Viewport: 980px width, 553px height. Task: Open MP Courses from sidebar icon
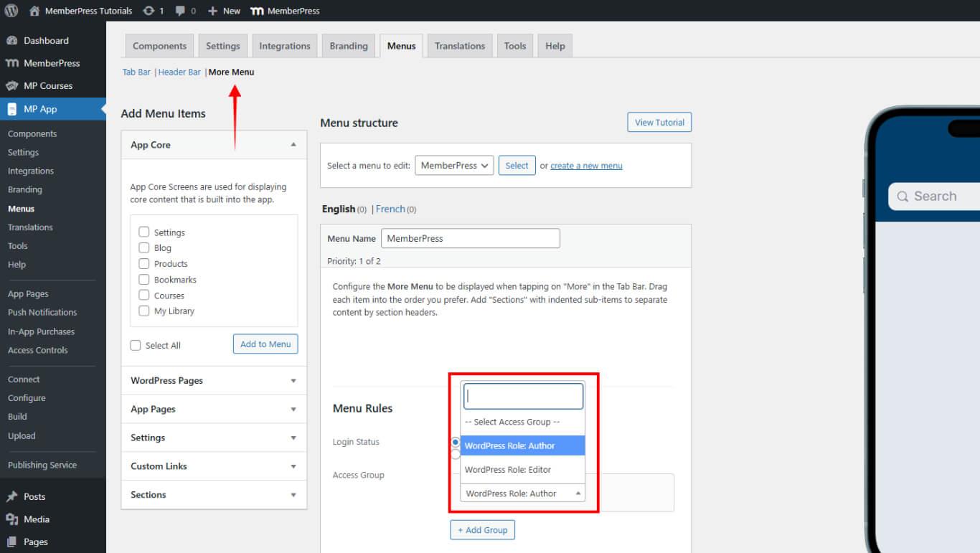tap(11, 86)
